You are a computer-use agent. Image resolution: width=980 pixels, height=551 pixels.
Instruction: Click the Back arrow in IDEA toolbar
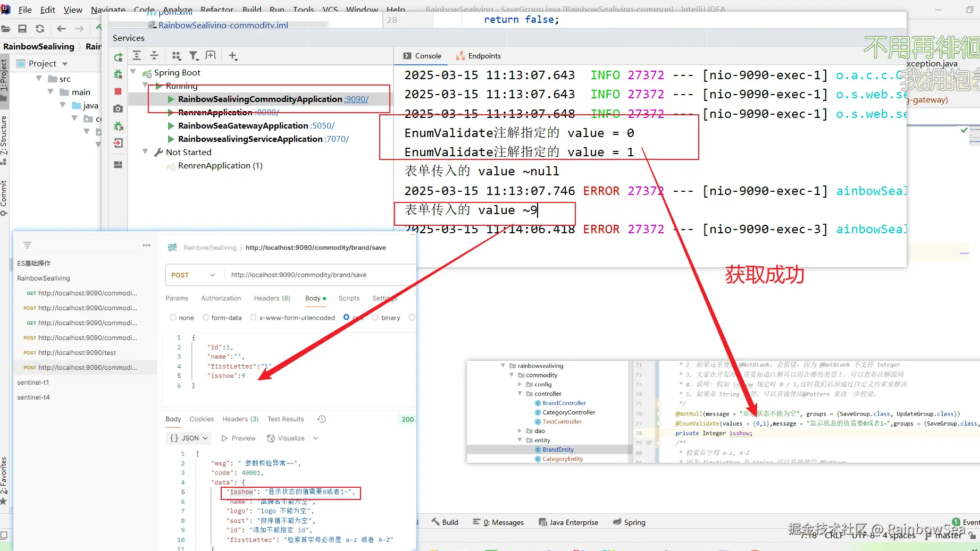(x=61, y=29)
